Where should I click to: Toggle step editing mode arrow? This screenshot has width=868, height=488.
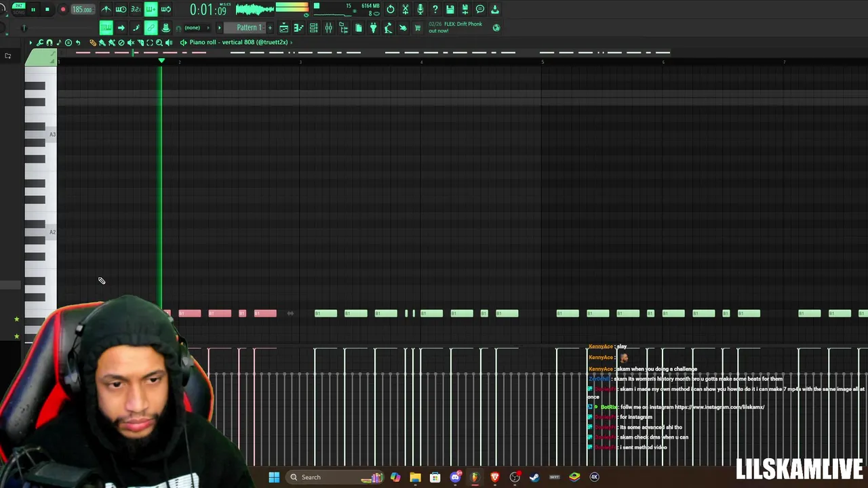121,28
